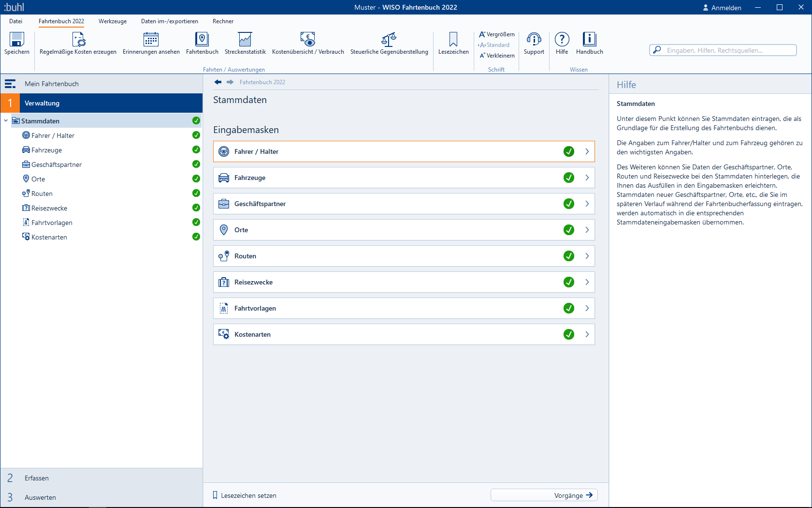
Task: Open the Streckenstatistik chart
Action: pos(245,40)
